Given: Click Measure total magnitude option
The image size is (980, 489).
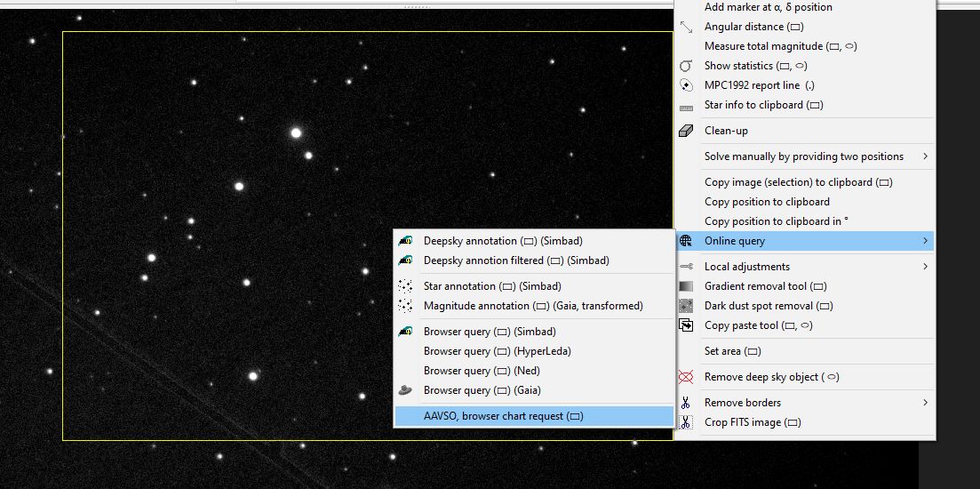Looking at the screenshot, I should pyautogui.click(x=780, y=46).
